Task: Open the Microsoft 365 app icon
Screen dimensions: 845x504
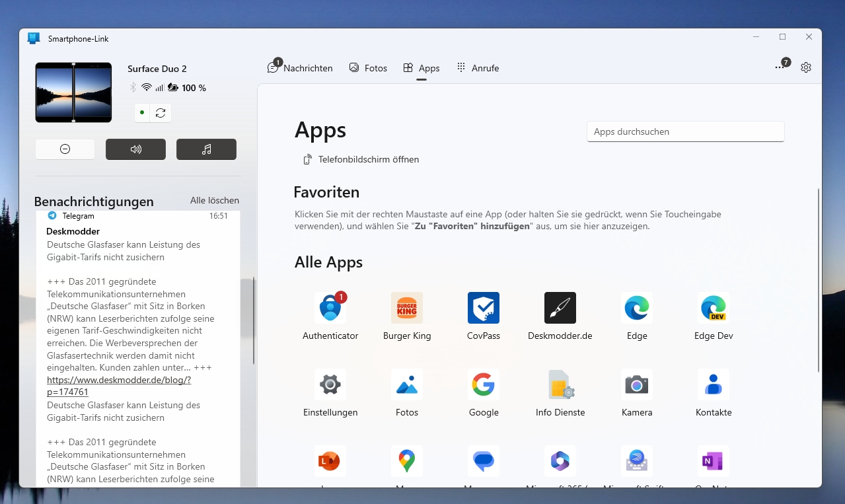Action: point(560,461)
